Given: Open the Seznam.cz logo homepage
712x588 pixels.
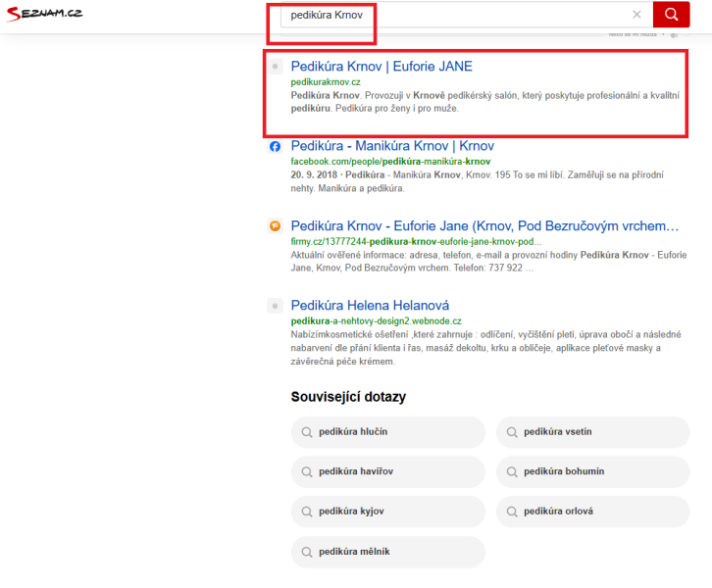Looking at the screenshot, I should point(44,14).
